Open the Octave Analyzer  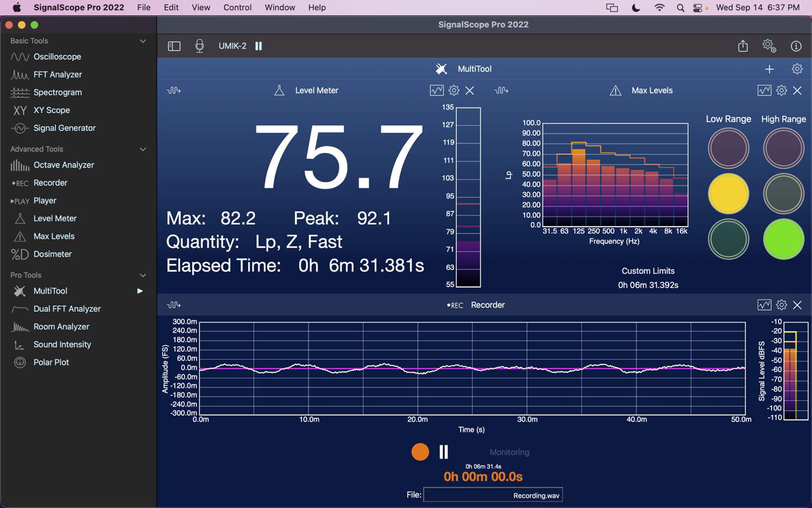(63, 164)
